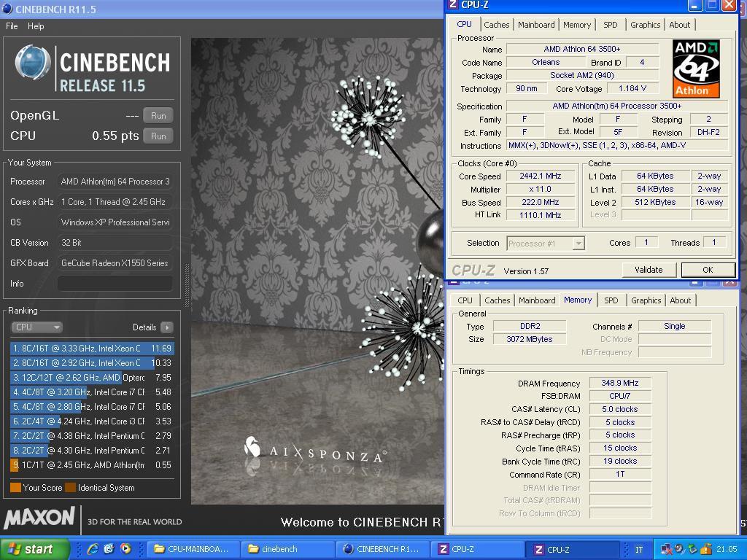Click the system tray clock 21.05
Screen dimensions: 747x560
(x=727, y=550)
